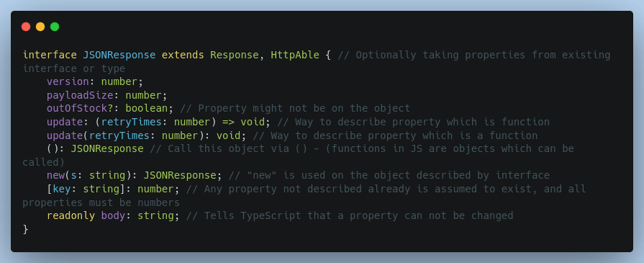Viewport: 644px width, 263px height.
Task: Click the 'readonly' modifier keyword
Action: pos(71,215)
